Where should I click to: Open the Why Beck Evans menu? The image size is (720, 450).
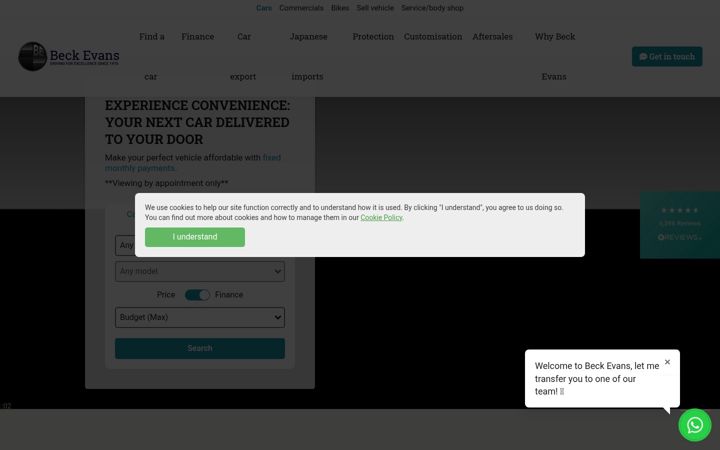(x=555, y=56)
